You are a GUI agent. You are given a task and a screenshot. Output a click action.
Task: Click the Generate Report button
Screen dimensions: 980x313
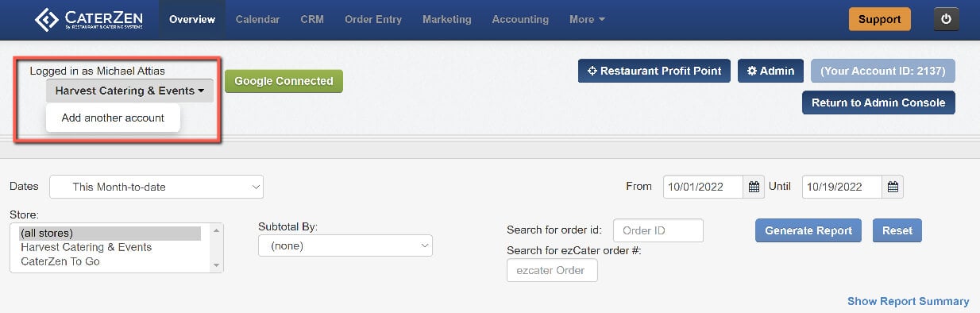point(808,230)
